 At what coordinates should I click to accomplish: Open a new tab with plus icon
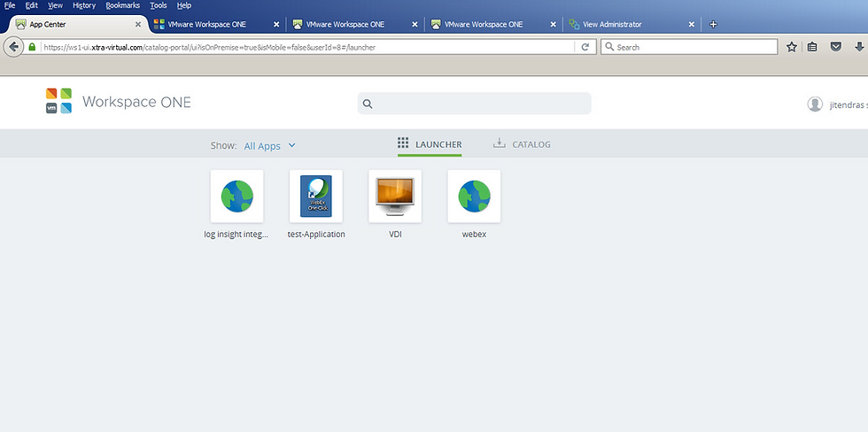[714, 24]
